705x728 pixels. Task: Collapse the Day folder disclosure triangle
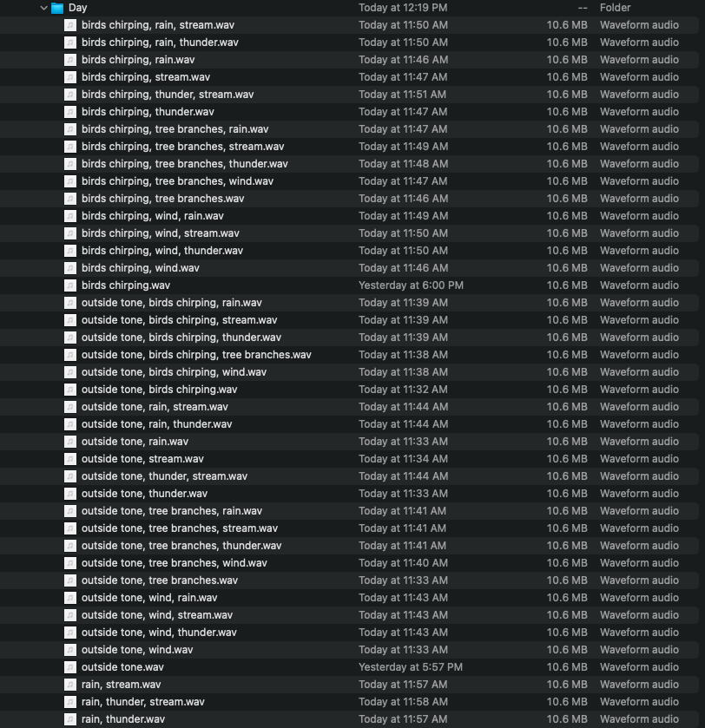click(x=43, y=8)
